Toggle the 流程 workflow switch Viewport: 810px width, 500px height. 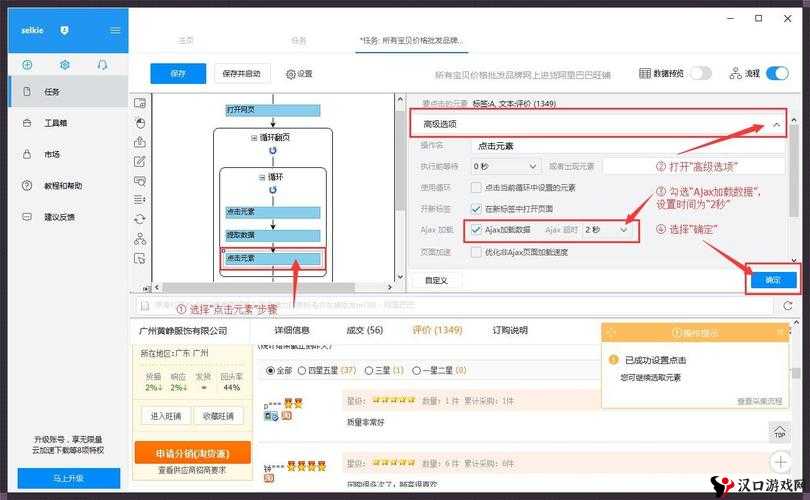click(x=777, y=73)
